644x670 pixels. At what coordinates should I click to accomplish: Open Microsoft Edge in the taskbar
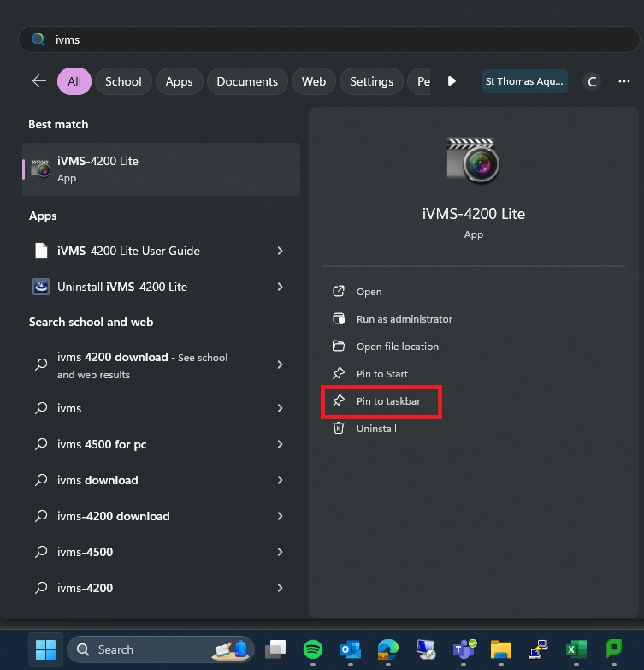pyautogui.click(x=387, y=649)
